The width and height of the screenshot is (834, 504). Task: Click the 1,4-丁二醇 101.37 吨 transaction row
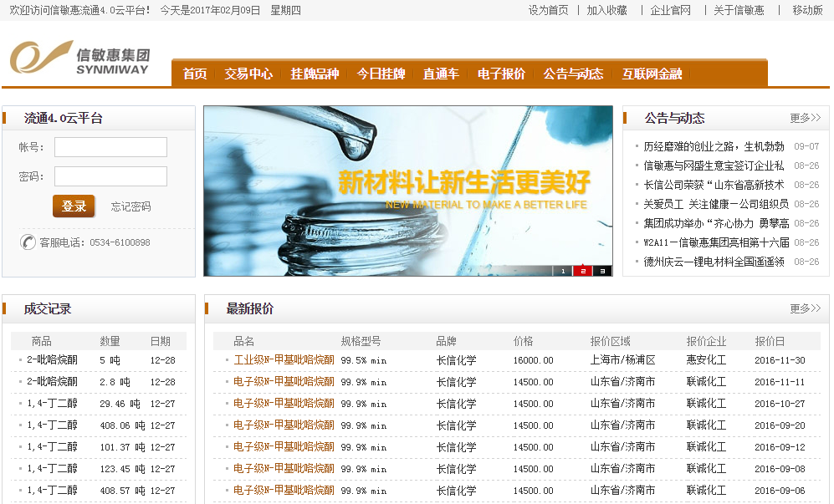(x=99, y=447)
